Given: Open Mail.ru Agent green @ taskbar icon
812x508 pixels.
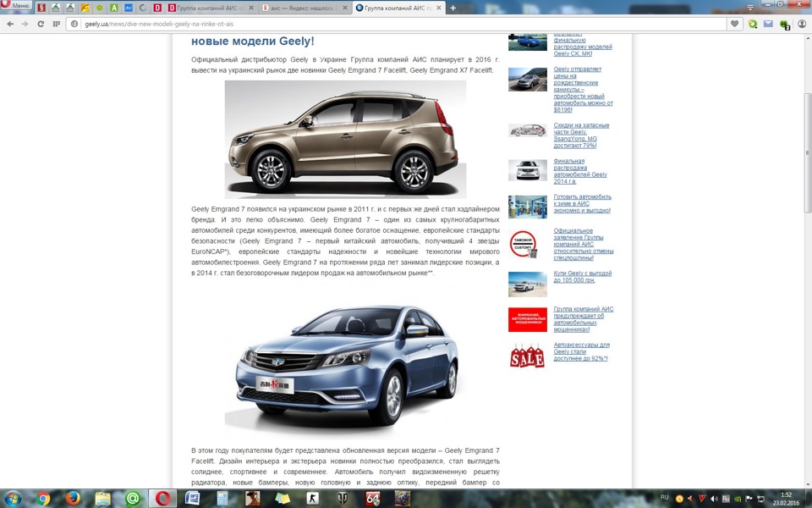Looking at the screenshot, I should [x=133, y=498].
